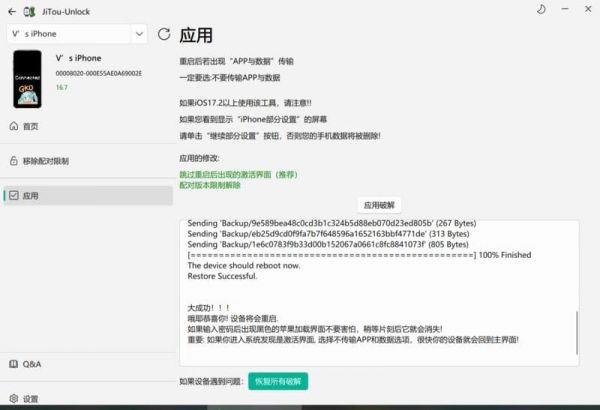Viewport: 600px width, 410px height.
Task: Go back using the arrow icon
Action: pos(12,12)
